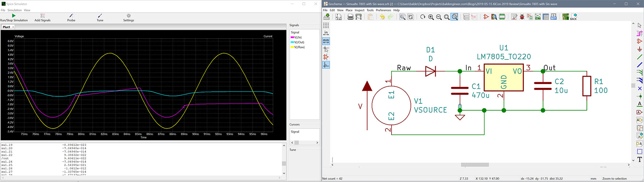
Task: Select V(/Out) signal in list
Action: click(x=299, y=42)
